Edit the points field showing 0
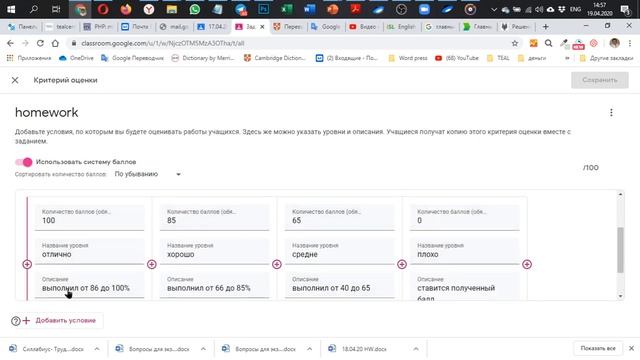 tap(464, 217)
